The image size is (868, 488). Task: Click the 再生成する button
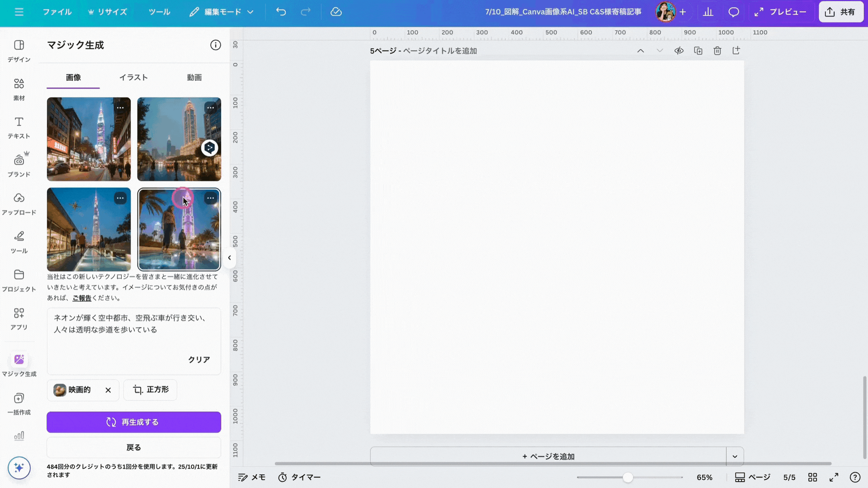pyautogui.click(x=133, y=422)
